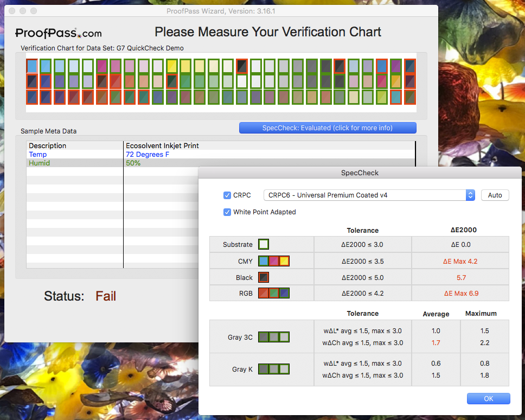Select the top-row black patch with red border
Image resolution: width=525 pixels, height=420 pixels.
[242, 66]
